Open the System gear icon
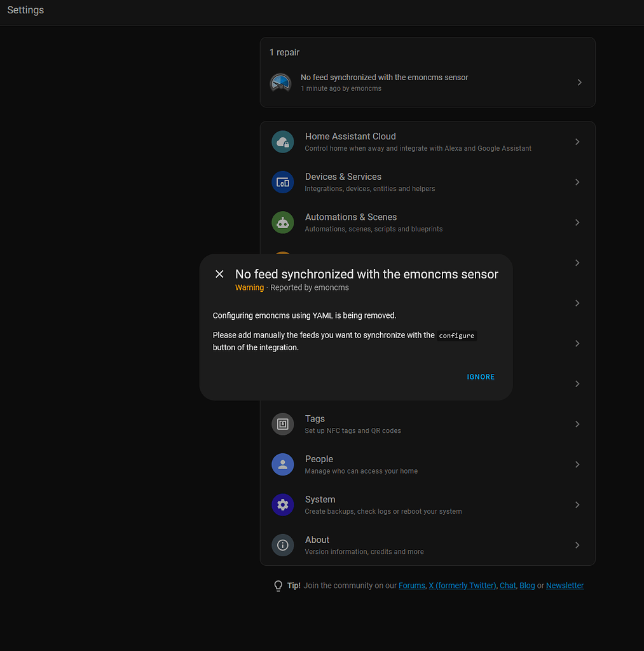Viewport: 644px width, 651px height. click(x=282, y=505)
